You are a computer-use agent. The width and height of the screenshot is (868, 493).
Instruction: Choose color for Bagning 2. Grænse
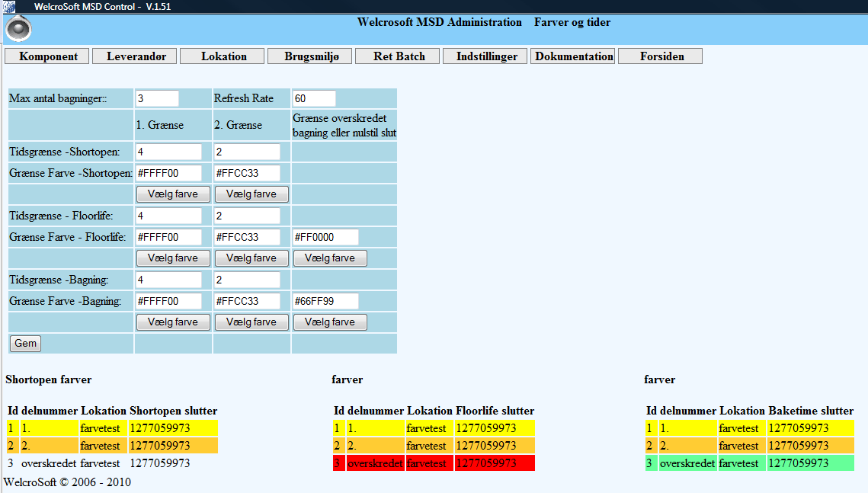click(x=251, y=322)
